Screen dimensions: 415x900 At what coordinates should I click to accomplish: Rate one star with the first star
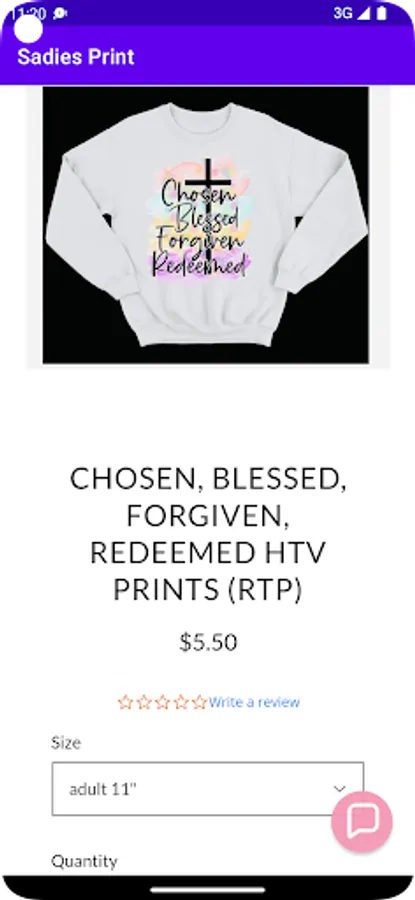125,702
